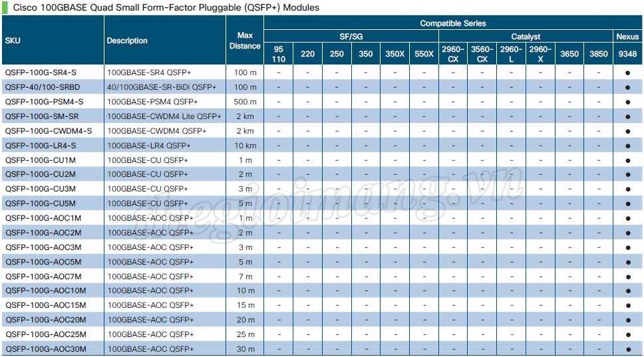Select SKU QSFP-100G-AOC5M
This screenshot has width=644, height=357.
pos(43,262)
